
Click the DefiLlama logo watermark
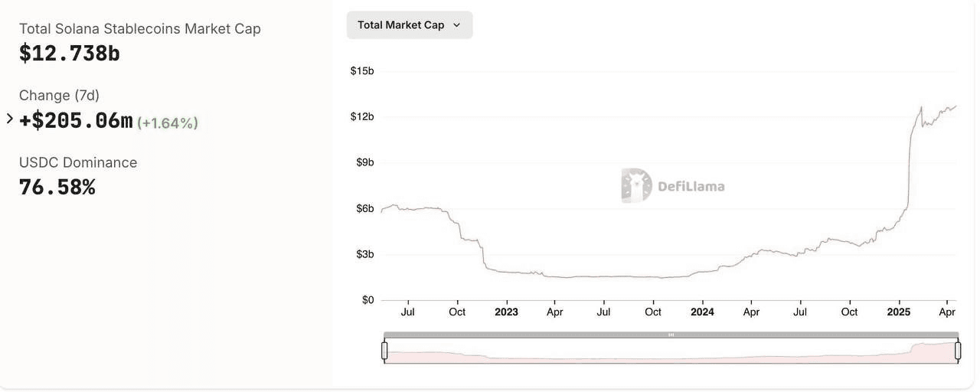(673, 185)
